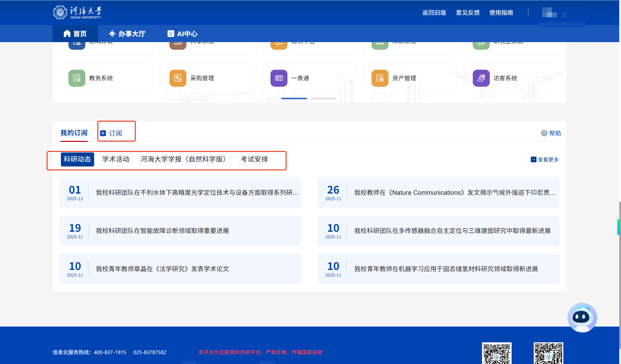Screen dimensions: 621x364
Task: Open the Nature Communications news item
Action: point(455,193)
